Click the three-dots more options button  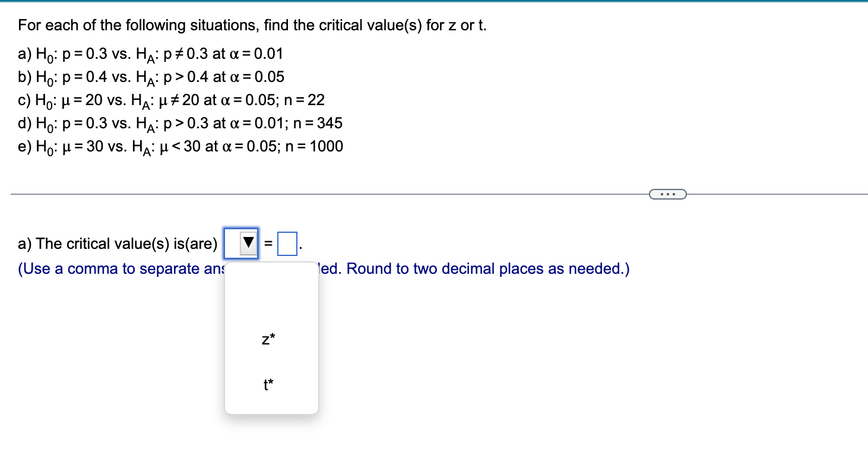click(x=667, y=194)
